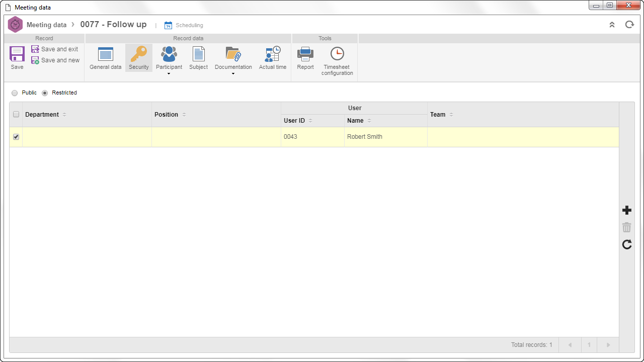Click the User ID cell 0043
Image resolution: width=644 pixels, height=362 pixels.
pyautogui.click(x=312, y=137)
